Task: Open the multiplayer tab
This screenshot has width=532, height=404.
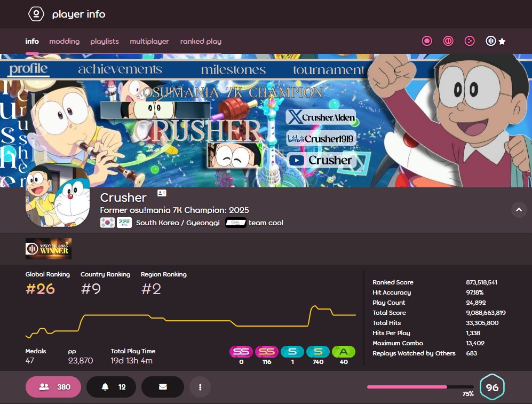Action: tap(149, 42)
